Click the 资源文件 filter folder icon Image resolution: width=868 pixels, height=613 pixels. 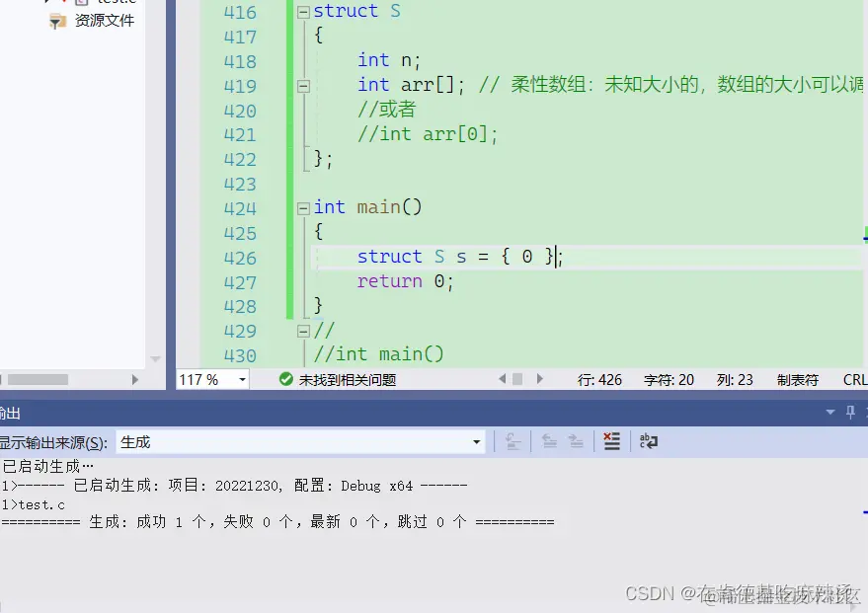(57, 22)
